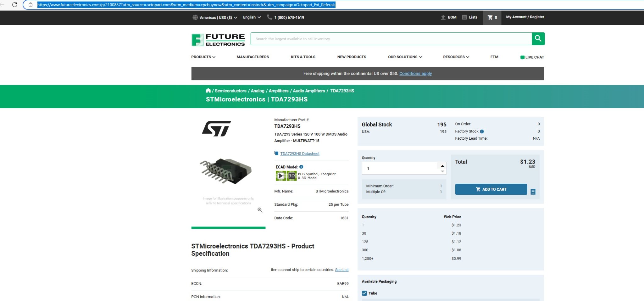The image size is (644, 301).
Task: Reload the page with the browser refresh icon
Action: coord(14,5)
